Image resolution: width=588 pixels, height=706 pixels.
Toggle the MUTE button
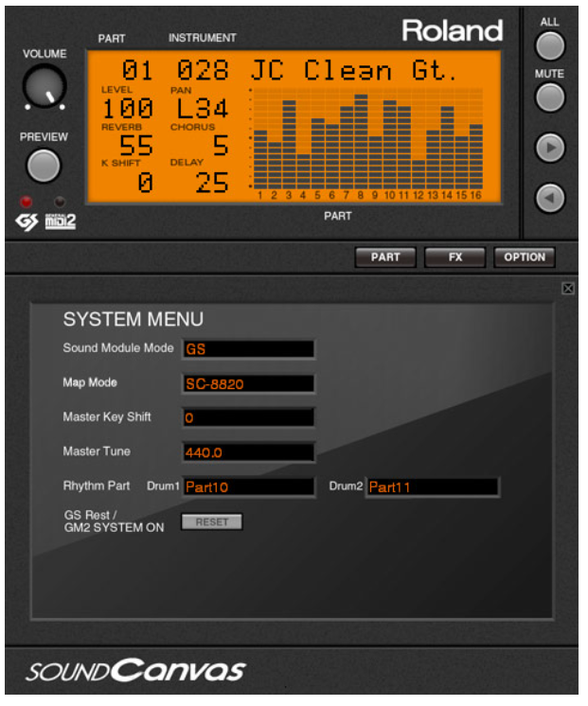coord(550,97)
